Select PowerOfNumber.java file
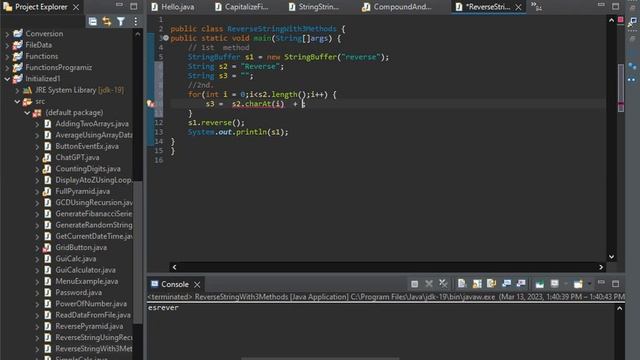Viewport: 640px width, 360px height. [x=91, y=304]
